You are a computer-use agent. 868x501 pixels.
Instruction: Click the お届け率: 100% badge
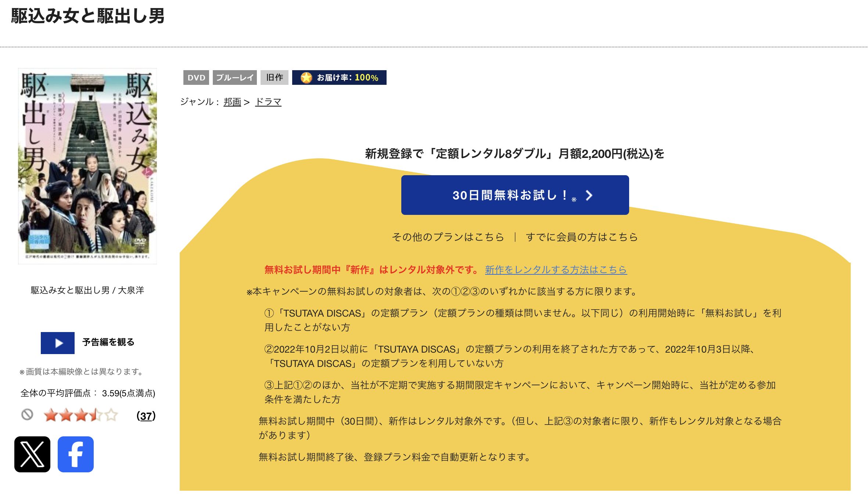(x=339, y=78)
